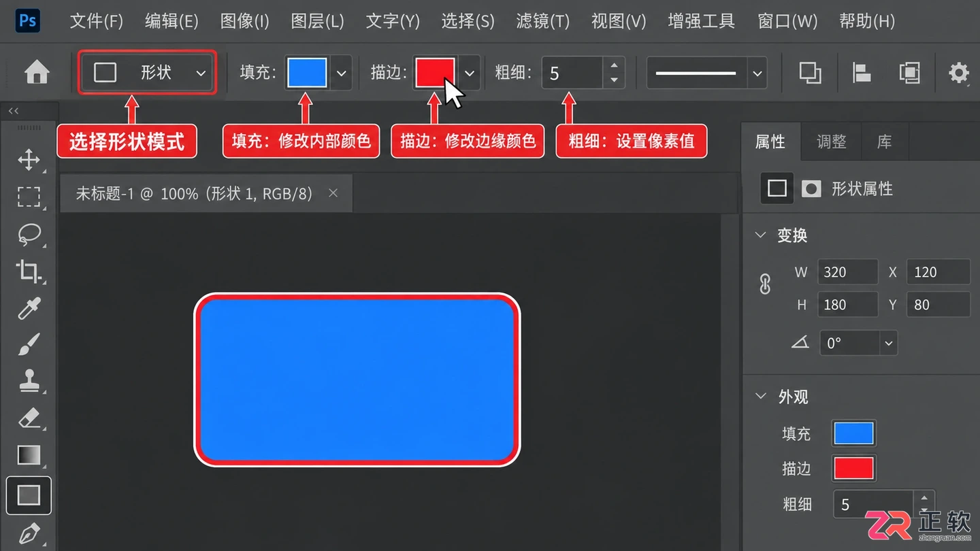Open the 窗口(W) menu
The width and height of the screenshot is (980, 551).
tap(787, 21)
